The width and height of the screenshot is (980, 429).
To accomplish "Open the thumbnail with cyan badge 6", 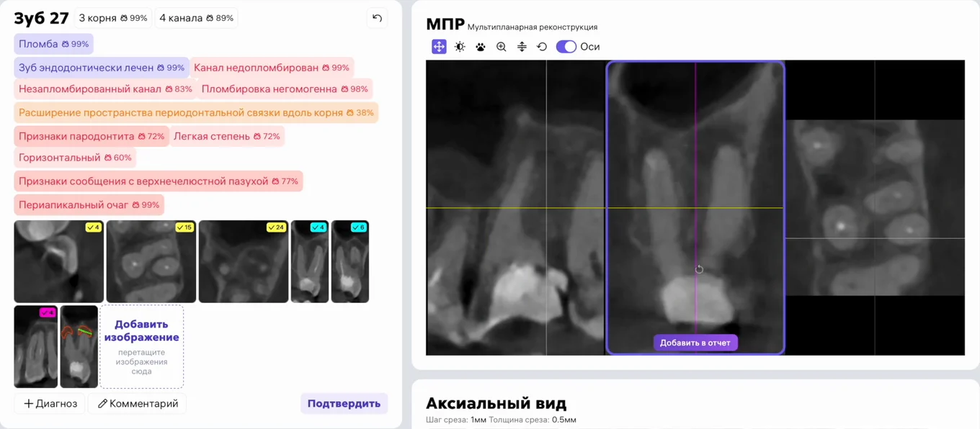I will (x=350, y=261).
